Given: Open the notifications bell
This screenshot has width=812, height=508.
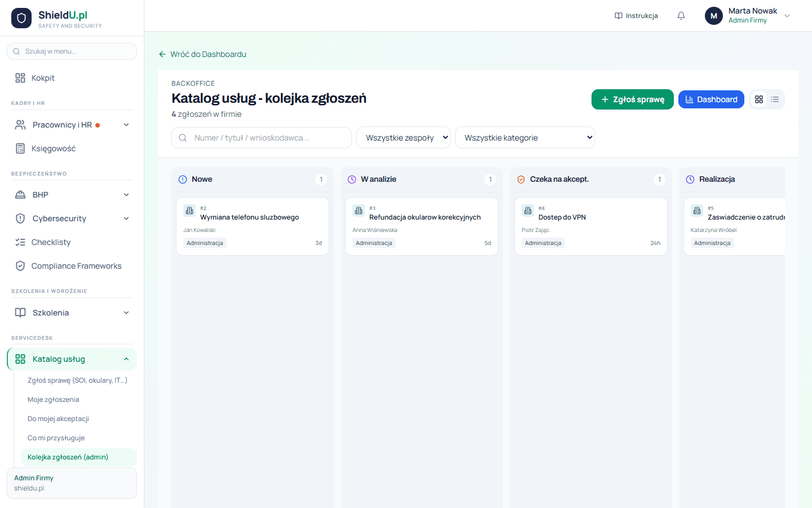Looking at the screenshot, I should 681,16.
